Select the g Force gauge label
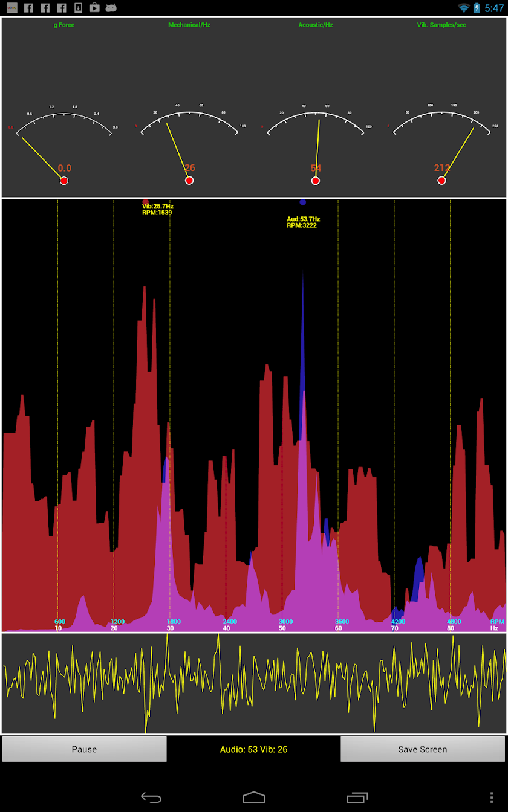The height and width of the screenshot is (812, 508). click(x=64, y=25)
